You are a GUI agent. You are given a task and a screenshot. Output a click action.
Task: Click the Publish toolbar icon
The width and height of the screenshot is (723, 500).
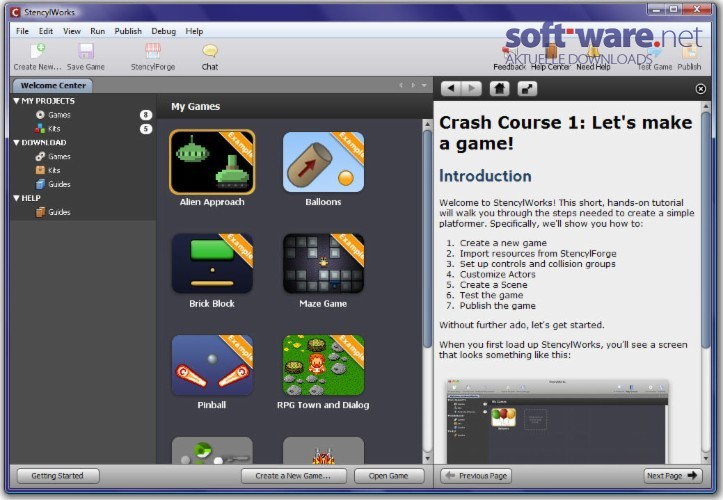689,52
